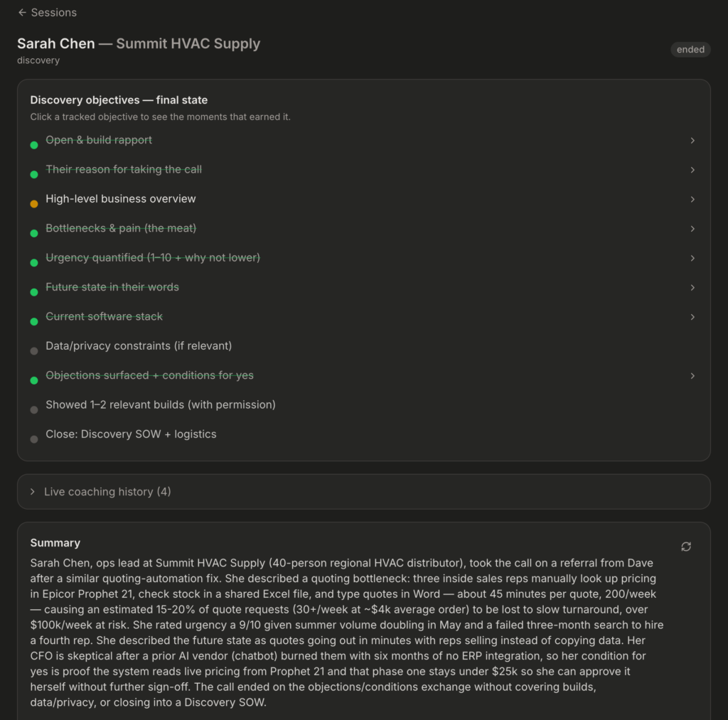
Task: Click green status dot for 'Bottlenecks & pain'
Action: click(x=34, y=234)
